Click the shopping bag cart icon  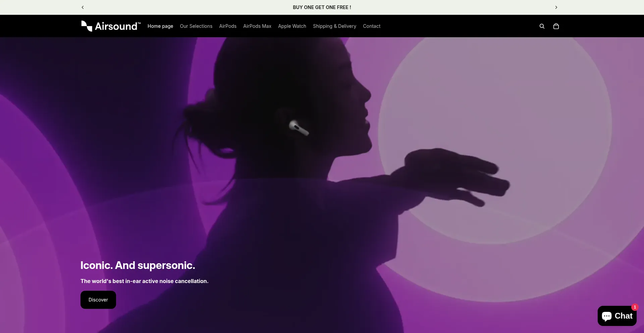coord(556,26)
